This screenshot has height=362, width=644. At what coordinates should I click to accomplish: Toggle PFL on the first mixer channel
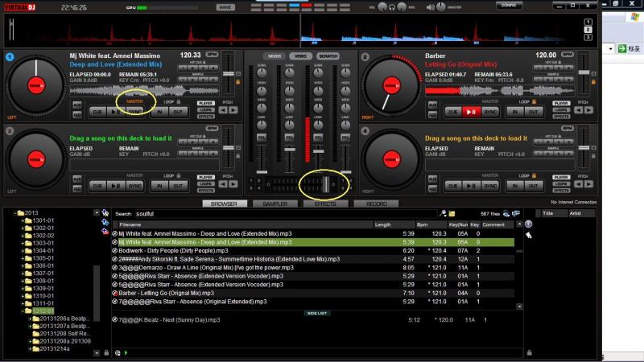click(x=262, y=138)
